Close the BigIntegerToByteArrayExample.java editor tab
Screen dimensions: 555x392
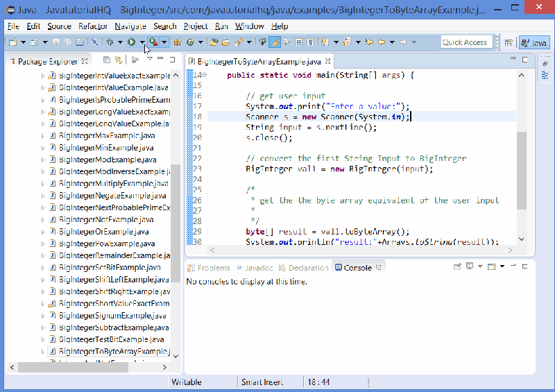click(x=327, y=61)
